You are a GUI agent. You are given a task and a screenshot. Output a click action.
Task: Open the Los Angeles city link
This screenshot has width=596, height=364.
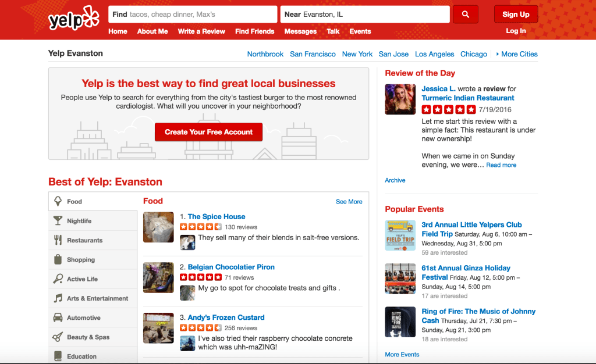click(x=434, y=54)
